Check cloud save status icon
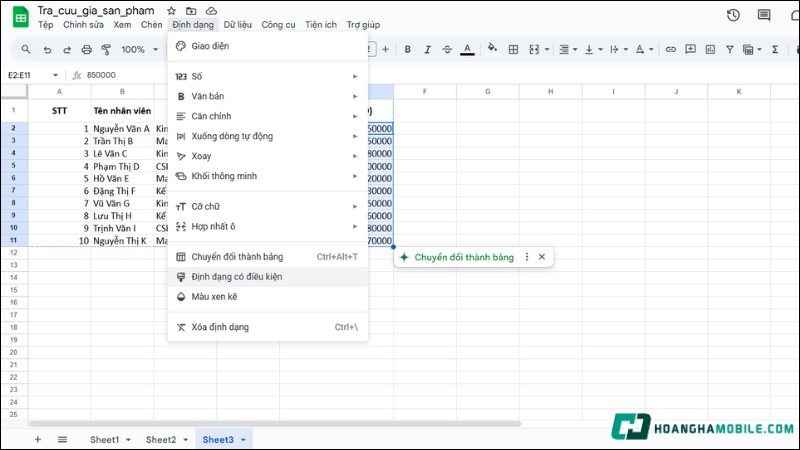Viewport: 800px width, 450px height. [x=211, y=11]
